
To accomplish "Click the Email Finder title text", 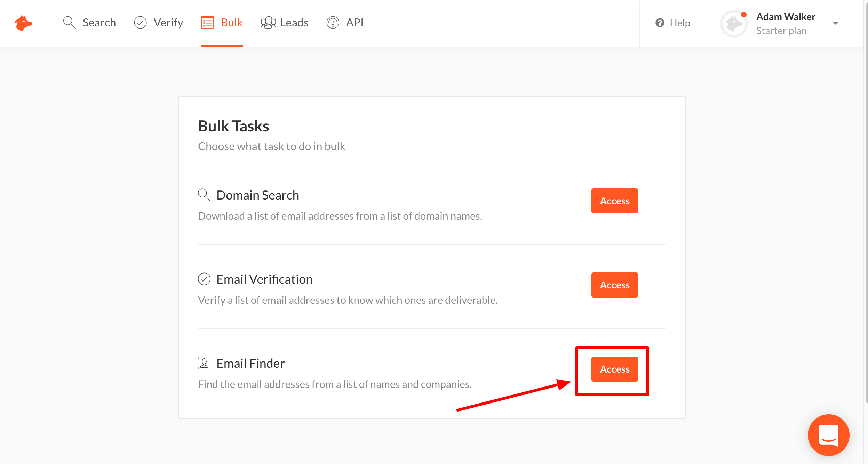I will pos(250,363).
